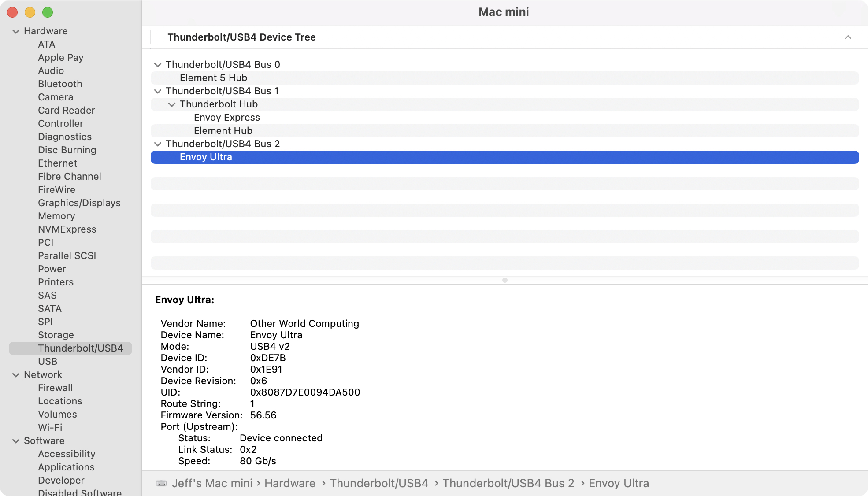Open Graphics/Displays in the sidebar
The height and width of the screenshot is (496, 868).
[x=79, y=203]
